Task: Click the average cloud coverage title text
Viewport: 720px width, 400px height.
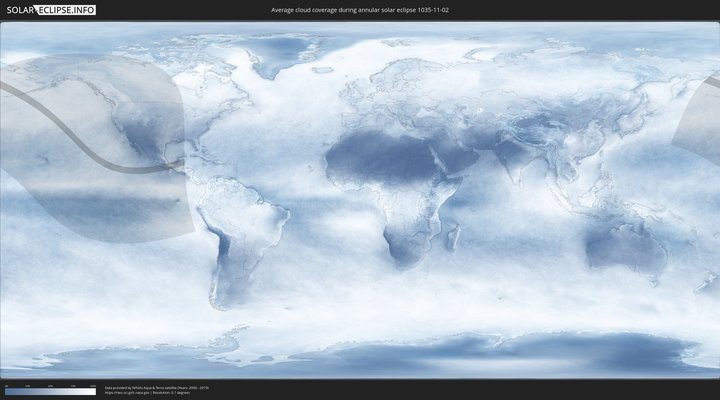Action: (x=359, y=10)
